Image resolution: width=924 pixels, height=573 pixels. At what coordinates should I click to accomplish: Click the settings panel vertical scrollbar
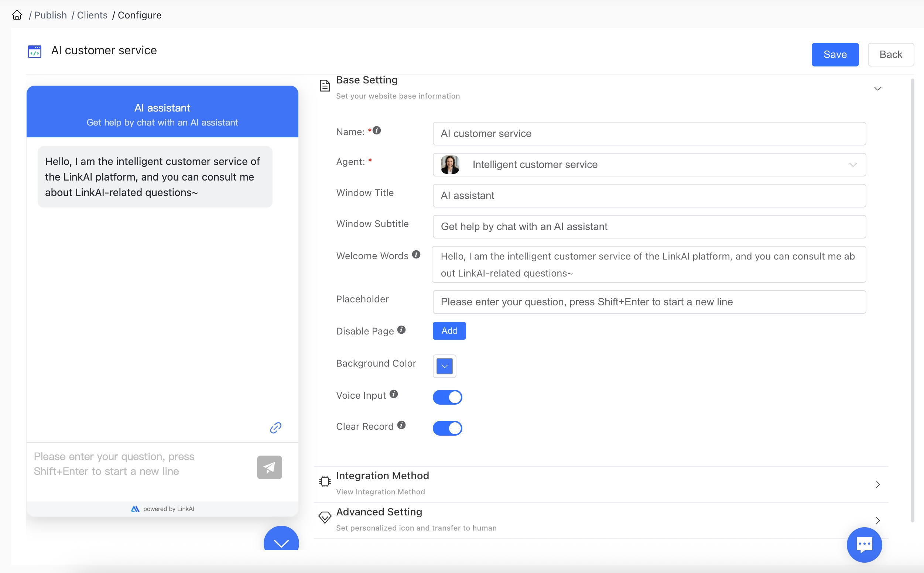point(913,300)
